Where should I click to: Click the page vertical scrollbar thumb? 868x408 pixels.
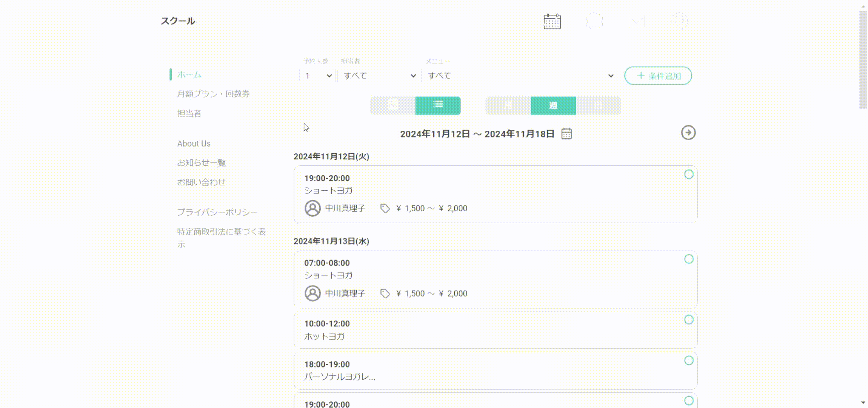(863, 60)
